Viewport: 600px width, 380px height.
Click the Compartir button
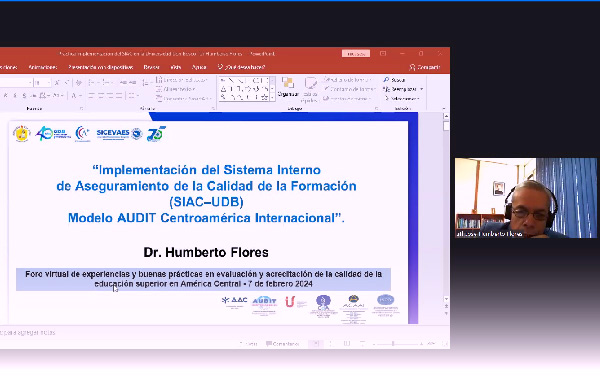point(425,67)
